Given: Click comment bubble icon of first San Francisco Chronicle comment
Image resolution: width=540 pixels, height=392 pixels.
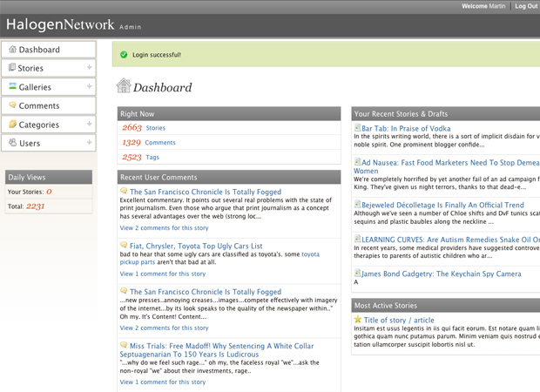Looking at the screenshot, I should 124,191.
